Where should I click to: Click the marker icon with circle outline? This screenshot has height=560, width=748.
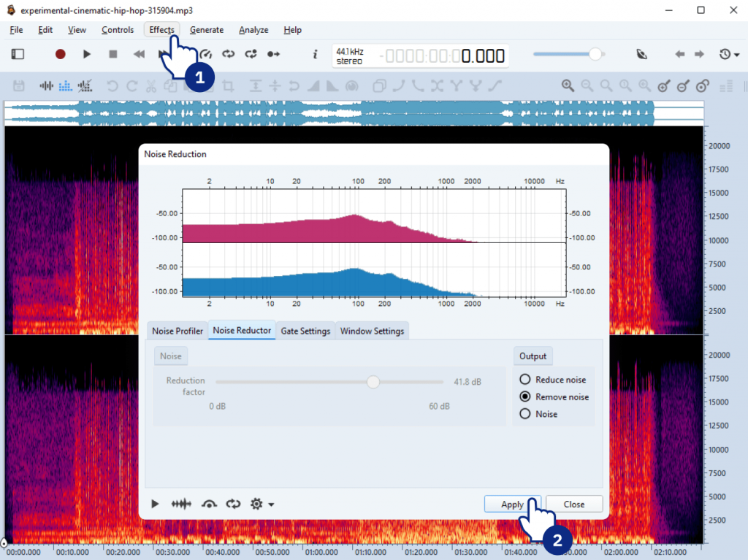tap(702, 86)
